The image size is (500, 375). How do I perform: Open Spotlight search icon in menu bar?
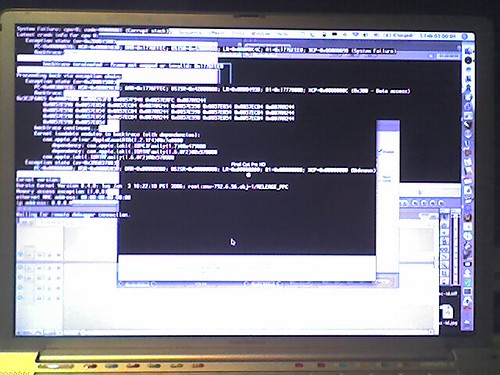tap(466, 36)
